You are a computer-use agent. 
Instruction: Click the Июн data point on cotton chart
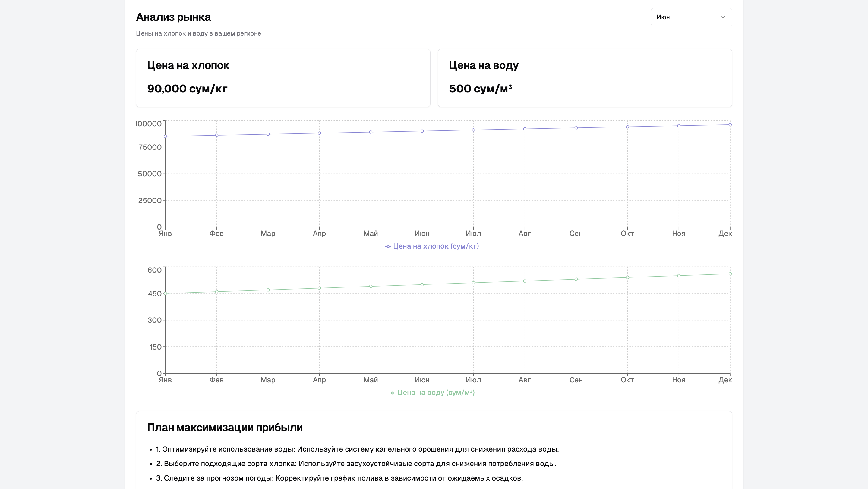pos(422,131)
